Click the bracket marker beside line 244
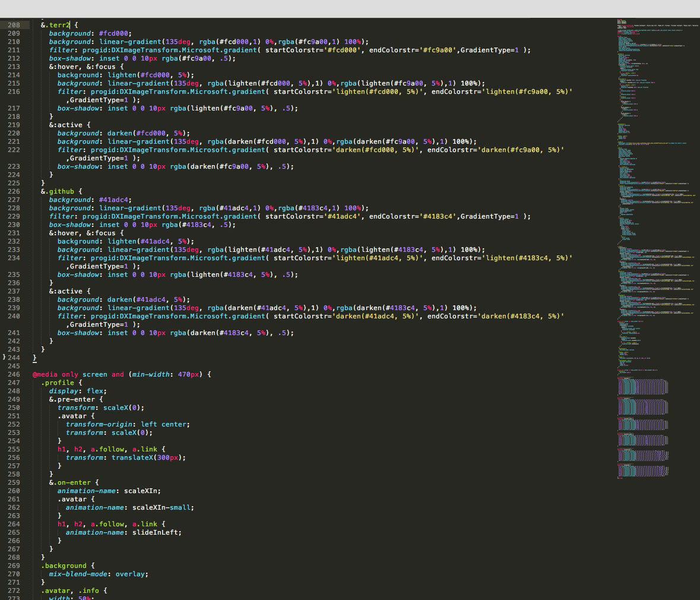 click(x=4, y=357)
